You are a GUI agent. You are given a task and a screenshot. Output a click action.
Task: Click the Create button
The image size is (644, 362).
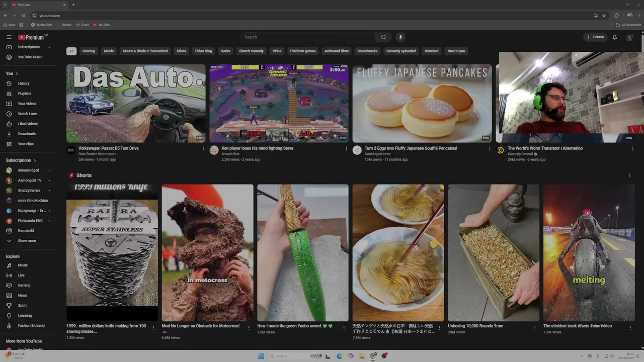(595, 37)
